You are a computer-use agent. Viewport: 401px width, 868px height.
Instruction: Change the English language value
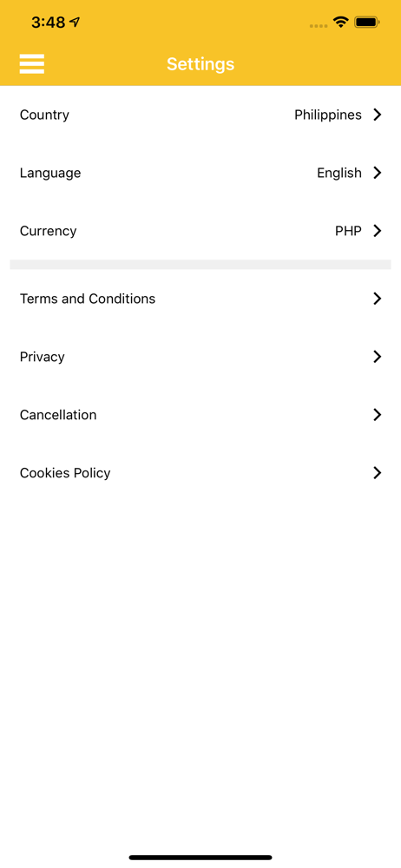click(339, 174)
